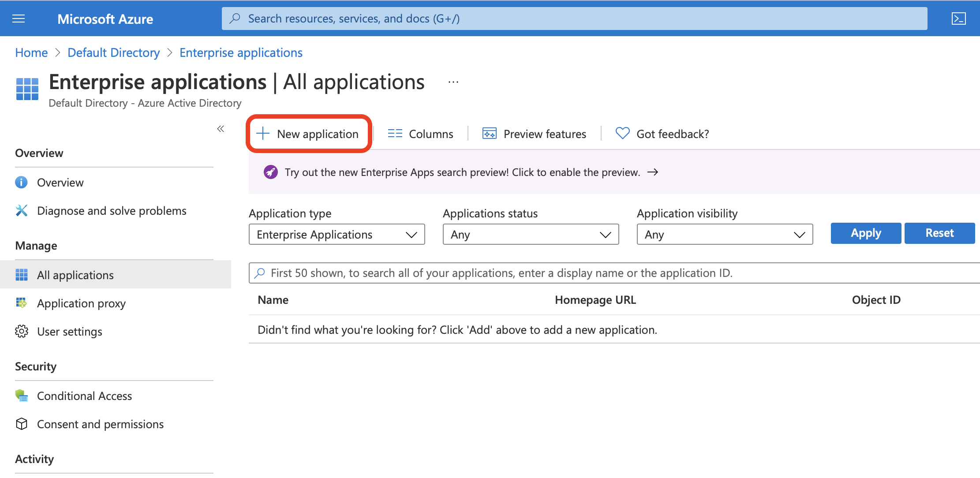The height and width of the screenshot is (478, 980).
Task: Click the rocket preview banner icon
Action: [271, 172]
